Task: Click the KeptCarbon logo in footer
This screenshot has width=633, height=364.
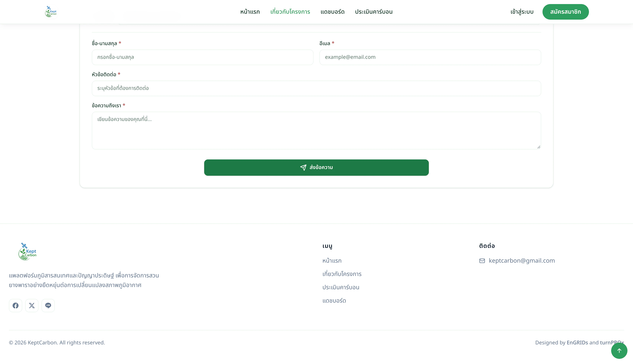Action: point(28,251)
